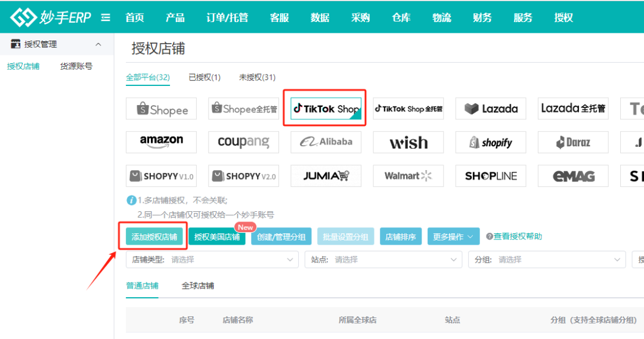Select the TikTok Shop platform tile
This screenshot has width=644, height=339.
326,109
